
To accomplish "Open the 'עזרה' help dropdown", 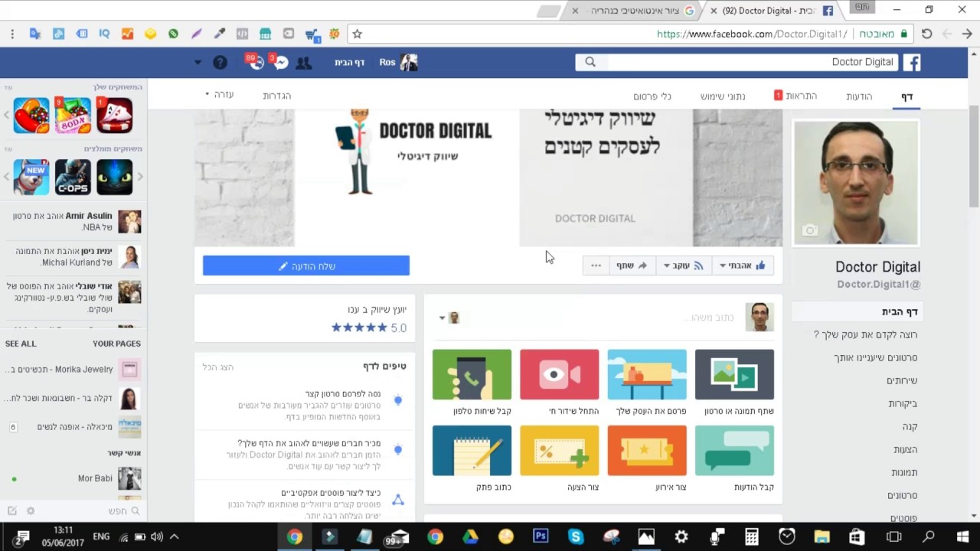I will pos(219,95).
